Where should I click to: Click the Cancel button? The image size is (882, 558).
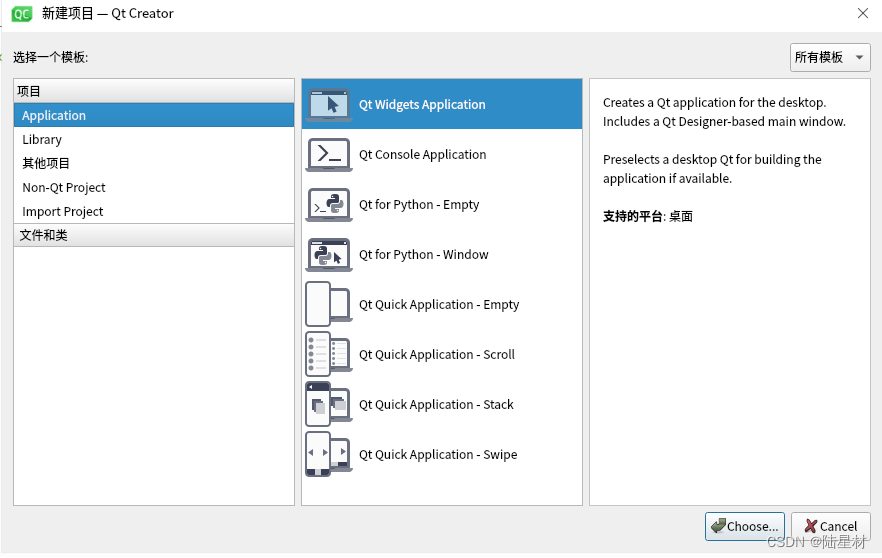coord(831,526)
